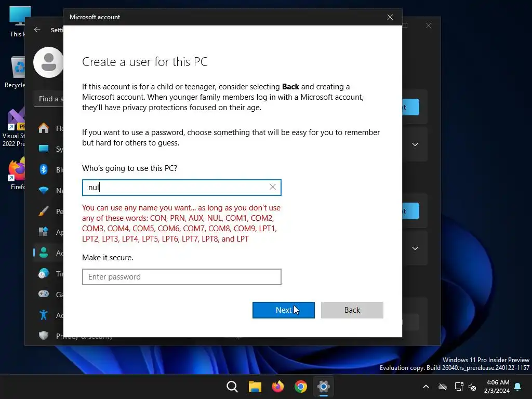Open Gaming controller icon in sidebar
Screen dimensions: 532x399
click(x=44, y=294)
